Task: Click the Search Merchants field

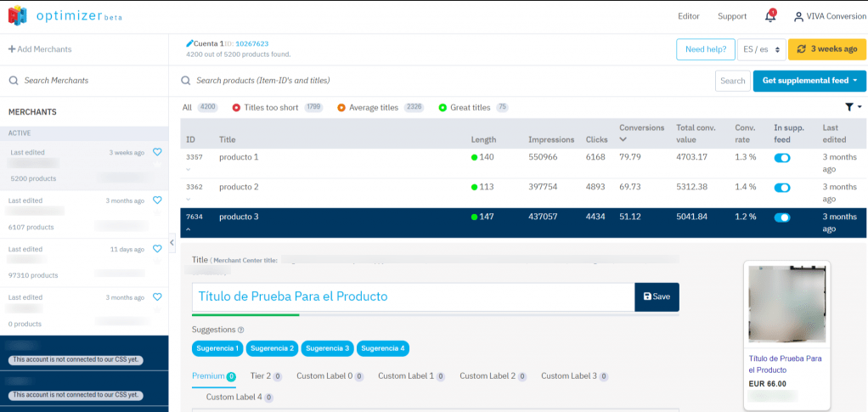Action: point(84,81)
